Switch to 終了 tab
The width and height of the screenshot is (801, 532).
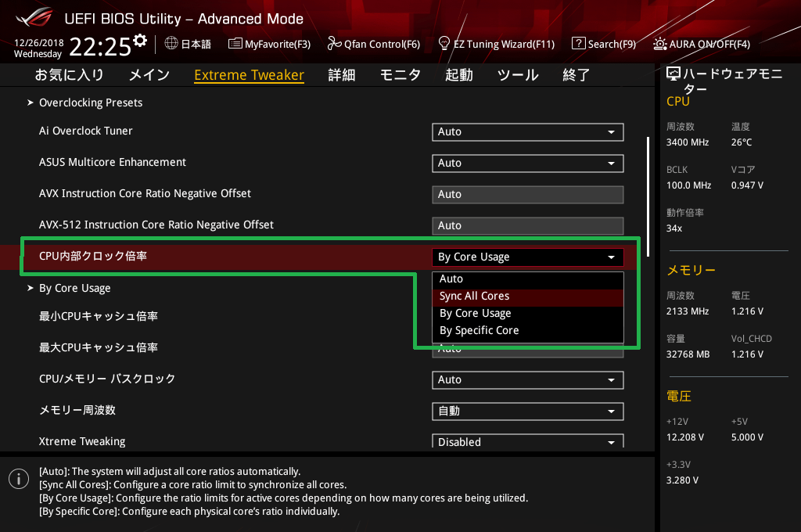coord(577,75)
